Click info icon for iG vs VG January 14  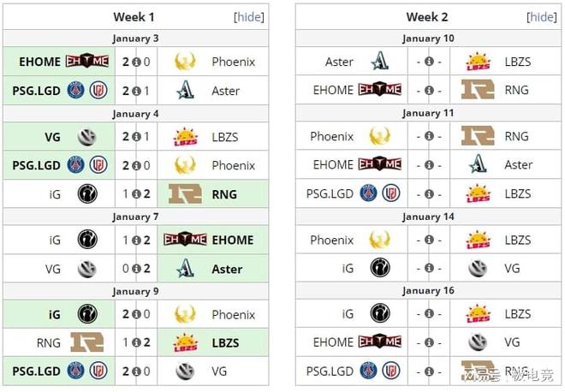(x=429, y=268)
